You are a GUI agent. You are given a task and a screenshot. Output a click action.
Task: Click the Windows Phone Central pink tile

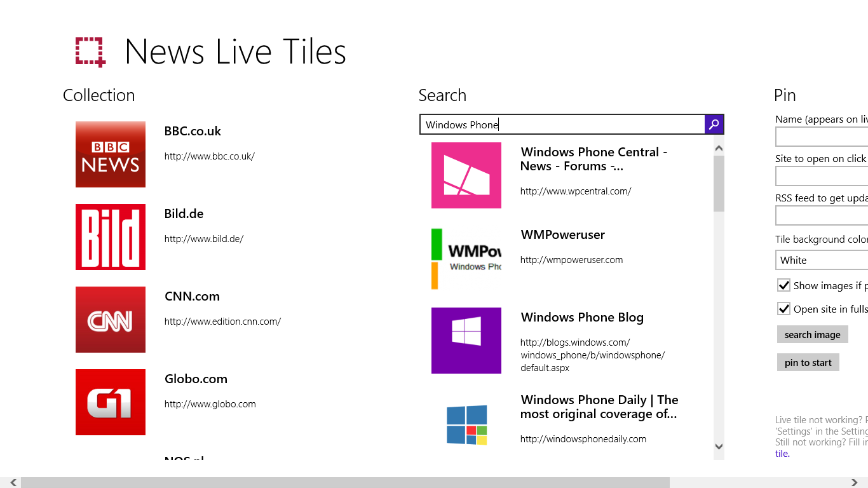(x=466, y=175)
